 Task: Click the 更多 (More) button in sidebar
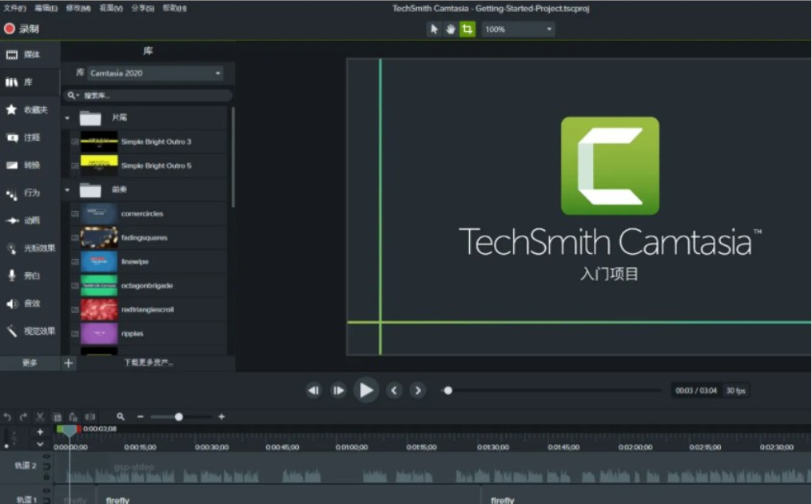(30, 363)
